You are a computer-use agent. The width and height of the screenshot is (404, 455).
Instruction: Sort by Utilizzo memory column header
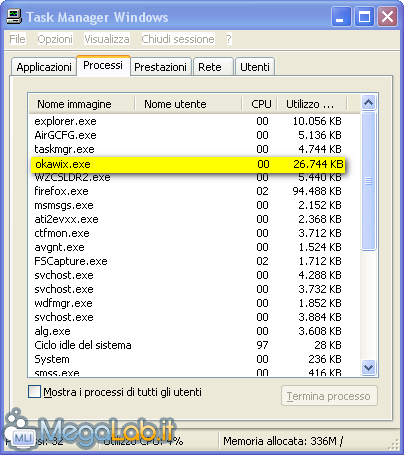(x=312, y=104)
